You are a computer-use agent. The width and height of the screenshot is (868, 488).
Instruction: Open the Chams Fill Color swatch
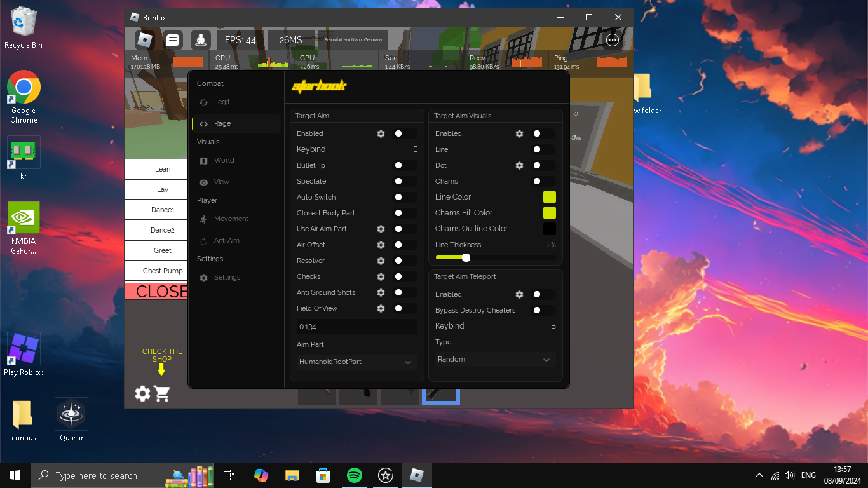coord(550,213)
